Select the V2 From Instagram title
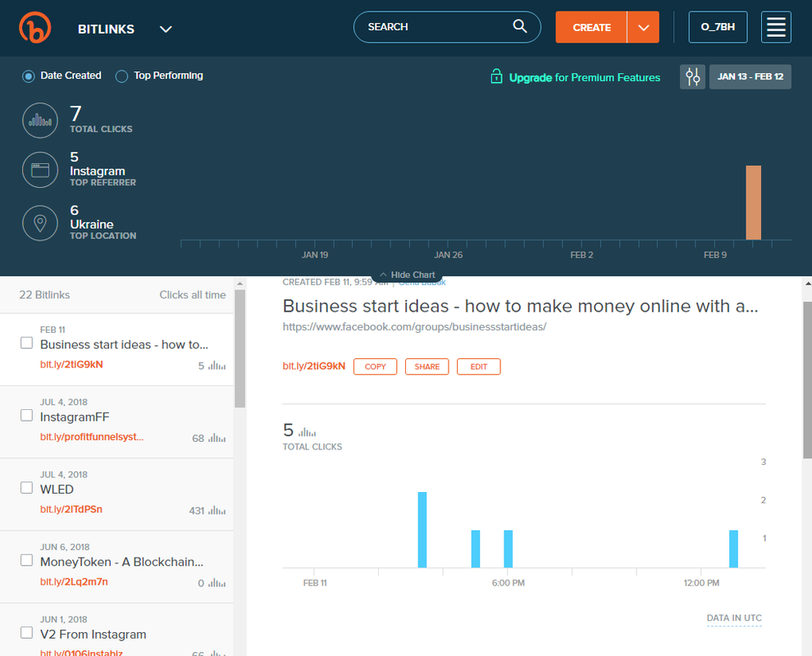This screenshot has width=812, height=656. click(x=94, y=634)
